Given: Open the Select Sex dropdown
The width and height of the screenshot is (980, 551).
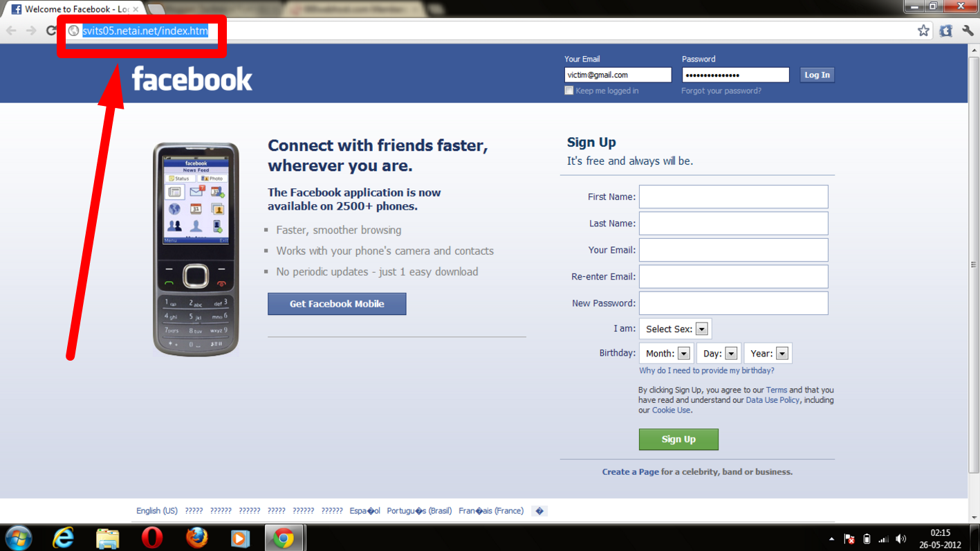Looking at the screenshot, I should (675, 329).
